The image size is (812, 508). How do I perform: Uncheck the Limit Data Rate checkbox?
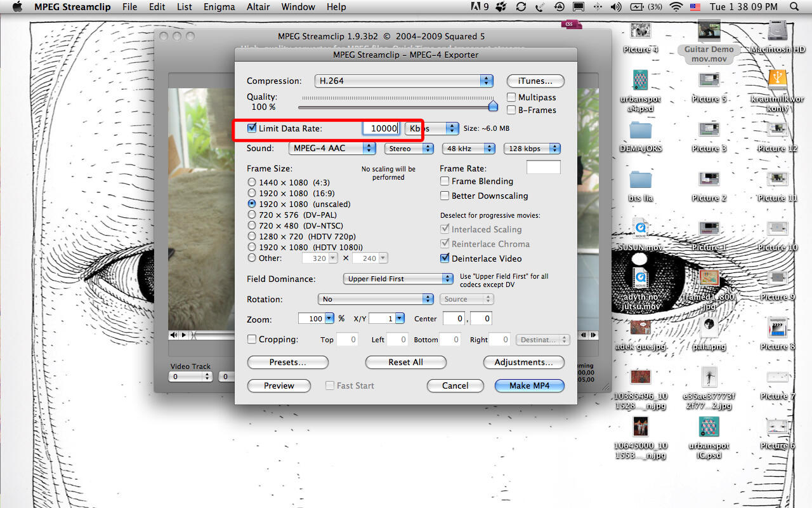click(252, 128)
